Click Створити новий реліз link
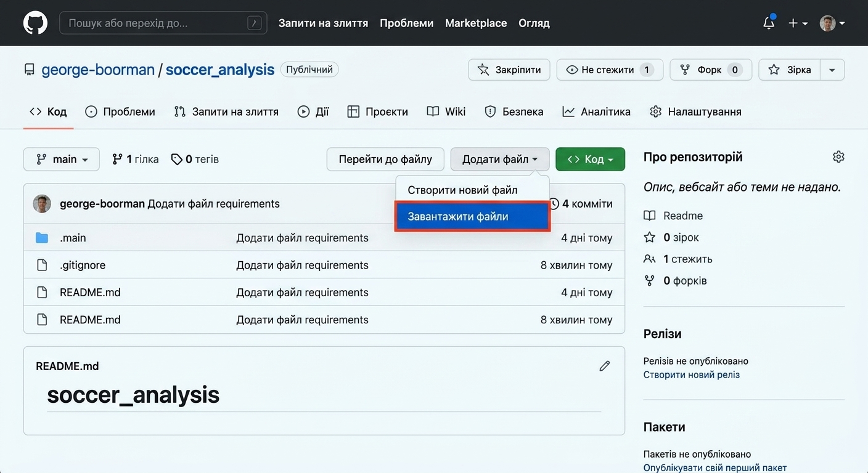Viewport: 868px width, 473px height. click(692, 374)
